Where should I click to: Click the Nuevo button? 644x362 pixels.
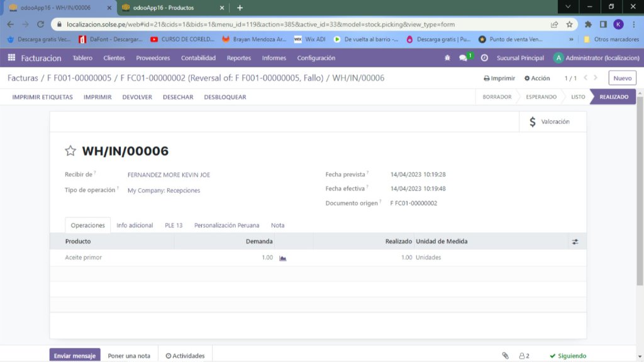click(x=622, y=78)
